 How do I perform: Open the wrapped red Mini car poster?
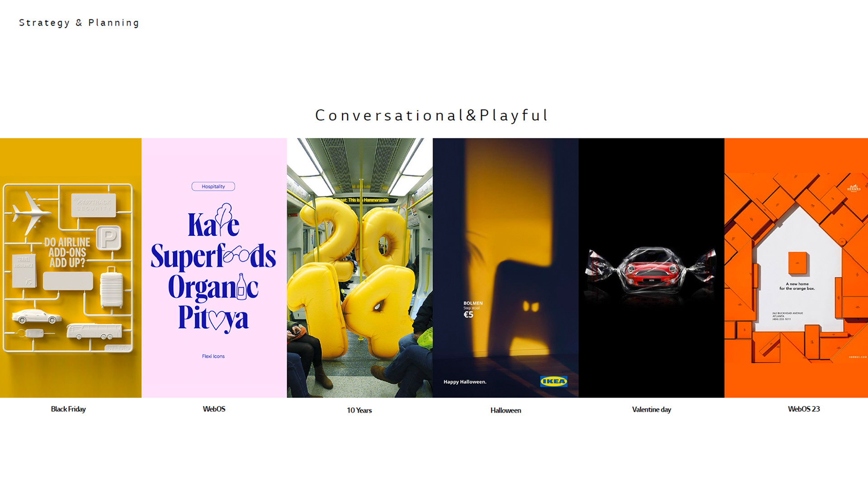[651, 268]
